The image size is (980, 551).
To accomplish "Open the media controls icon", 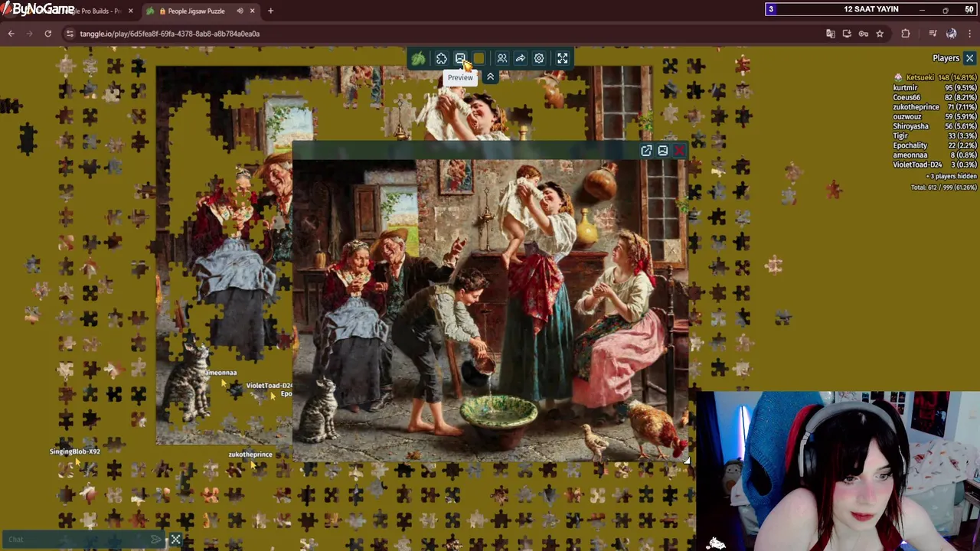I will tap(933, 34).
